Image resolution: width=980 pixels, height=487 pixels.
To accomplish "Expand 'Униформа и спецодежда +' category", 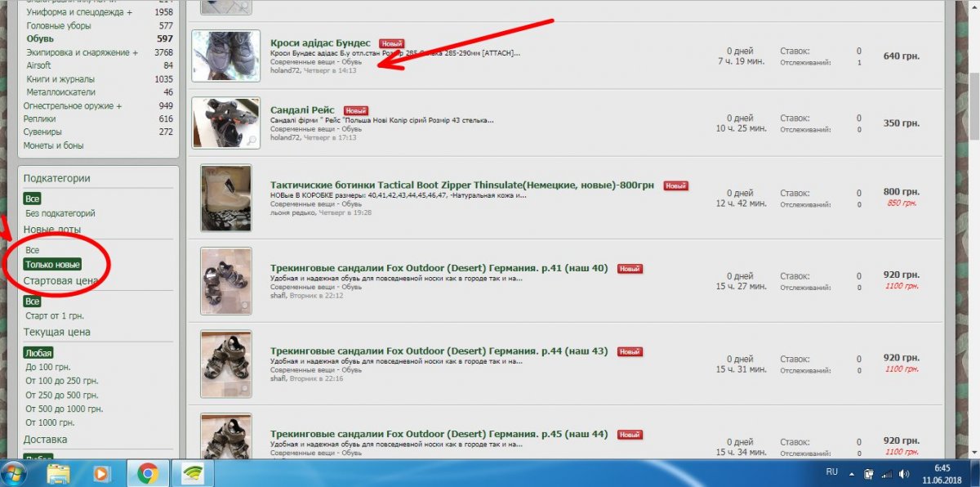I will coord(79,12).
